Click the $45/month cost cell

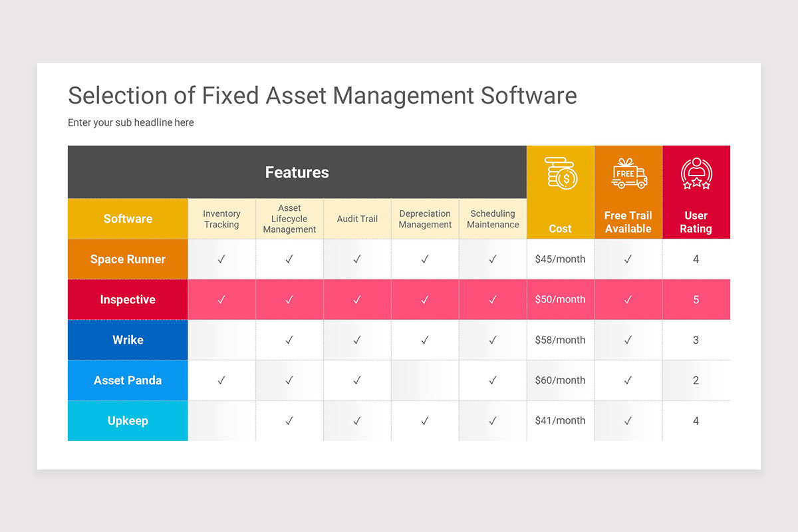point(560,259)
